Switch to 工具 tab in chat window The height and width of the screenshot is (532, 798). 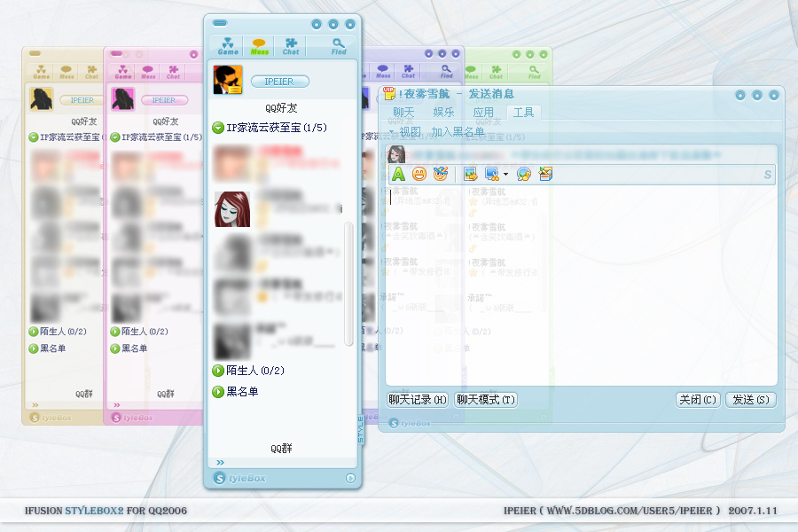(524, 113)
